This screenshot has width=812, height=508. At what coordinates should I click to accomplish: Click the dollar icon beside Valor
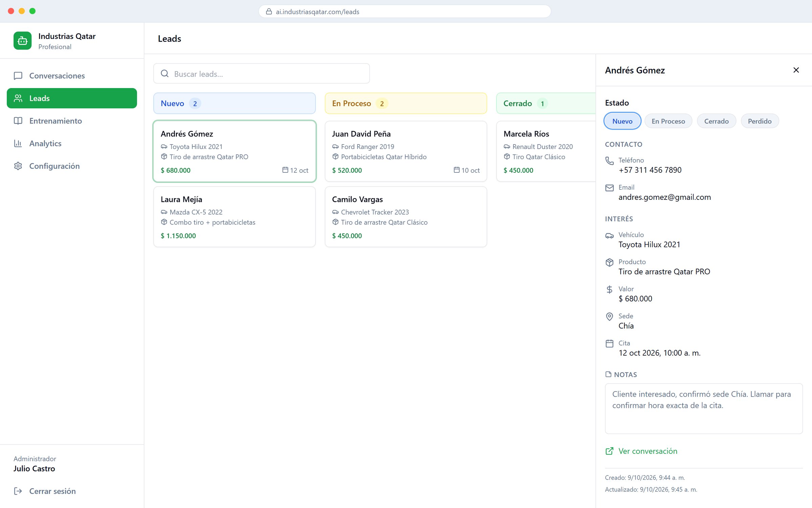[609, 290]
